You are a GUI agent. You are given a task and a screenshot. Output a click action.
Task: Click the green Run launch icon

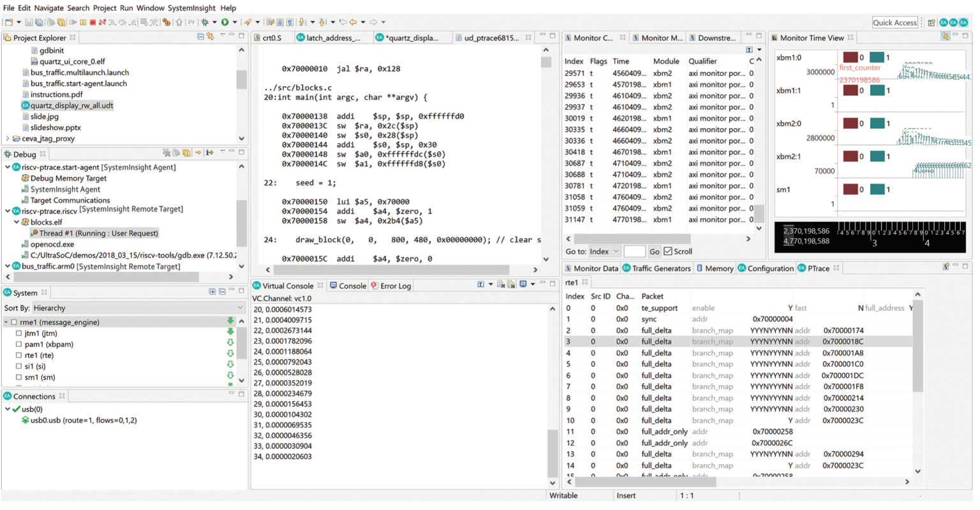tap(225, 22)
